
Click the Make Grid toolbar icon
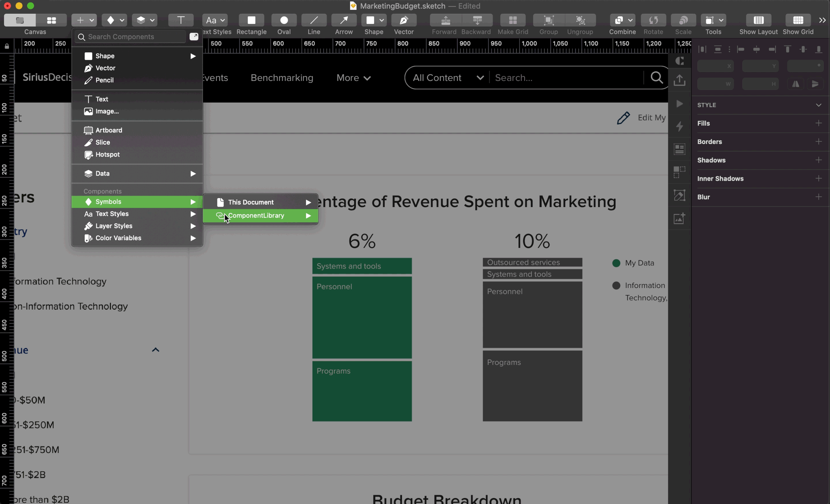(x=513, y=20)
